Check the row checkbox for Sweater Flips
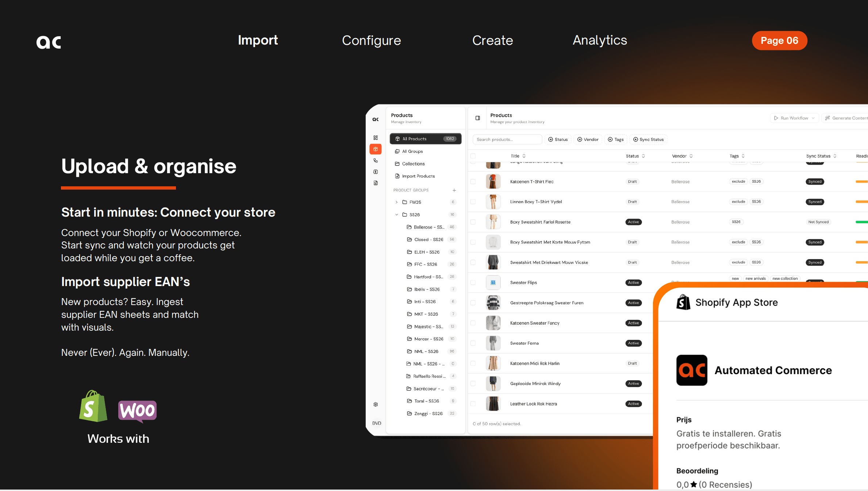This screenshot has width=868, height=491. (473, 282)
